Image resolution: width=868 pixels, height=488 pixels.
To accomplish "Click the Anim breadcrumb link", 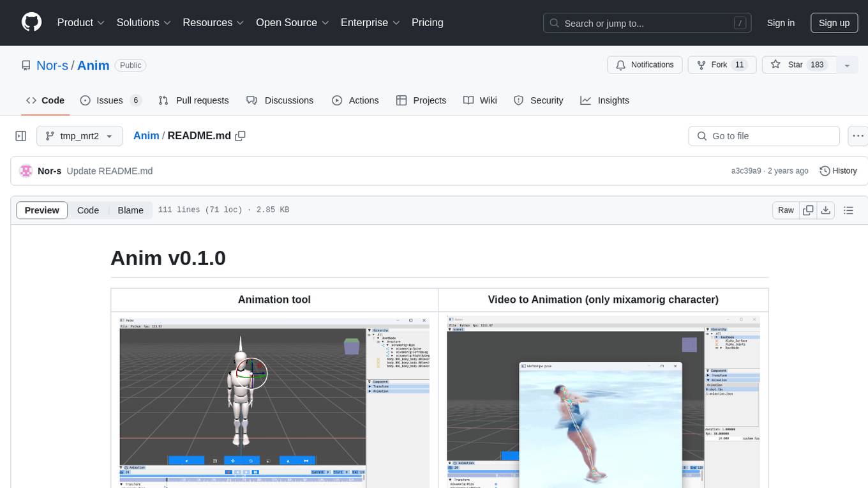I will pyautogui.click(x=146, y=135).
